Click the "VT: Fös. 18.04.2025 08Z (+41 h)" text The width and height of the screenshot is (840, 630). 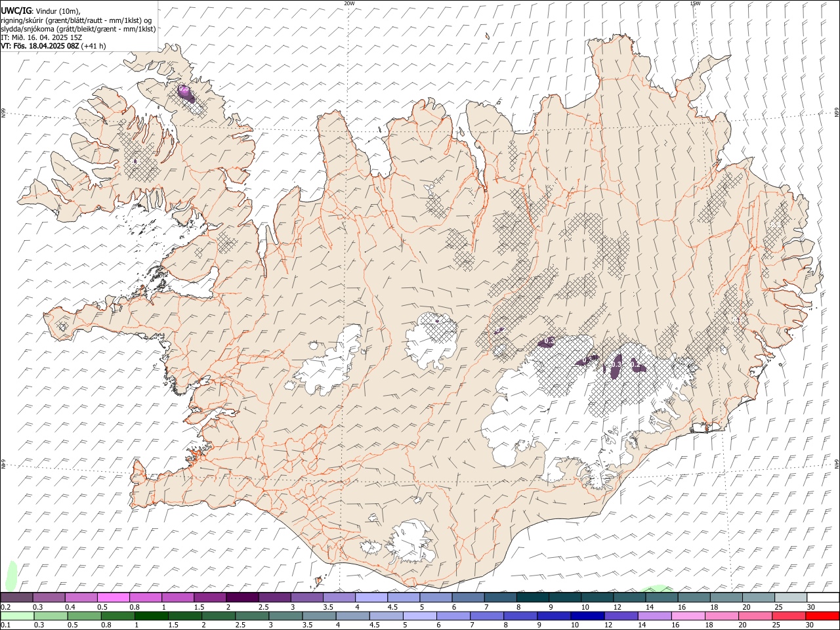click(53, 46)
